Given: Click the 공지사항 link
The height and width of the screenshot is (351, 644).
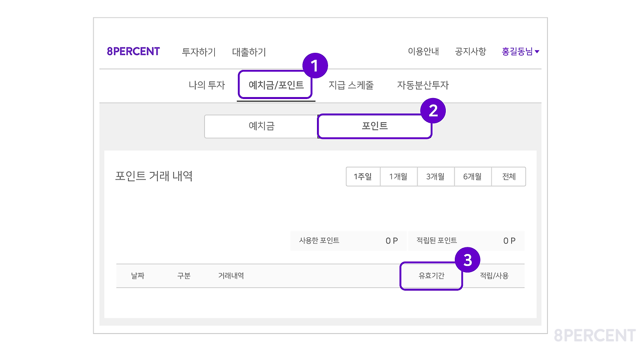Looking at the screenshot, I should pyautogui.click(x=470, y=51).
